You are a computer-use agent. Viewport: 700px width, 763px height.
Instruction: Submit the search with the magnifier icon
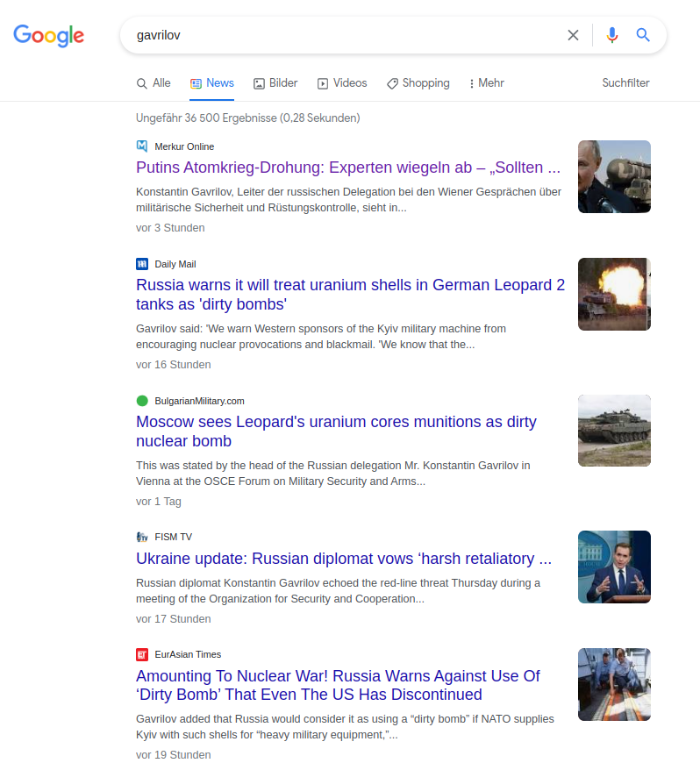click(643, 35)
